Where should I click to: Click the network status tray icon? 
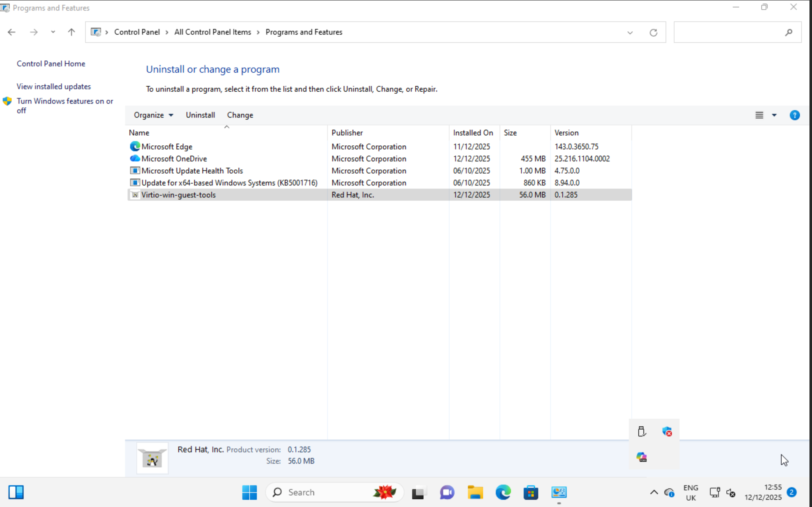715,493
